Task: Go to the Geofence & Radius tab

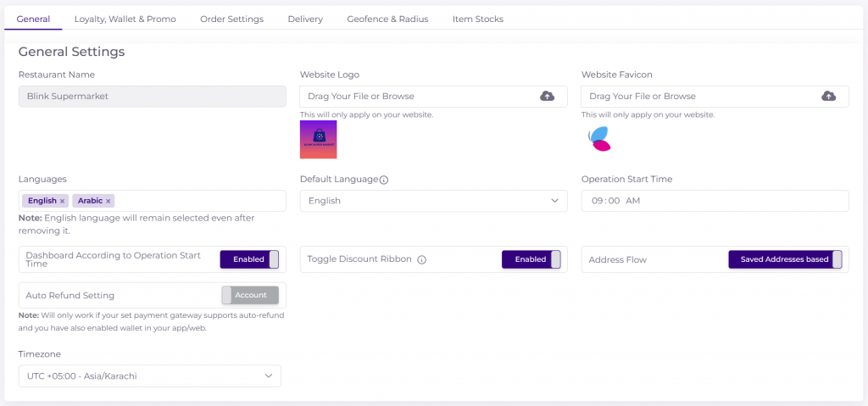Action: pyautogui.click(x=387, y=19)
